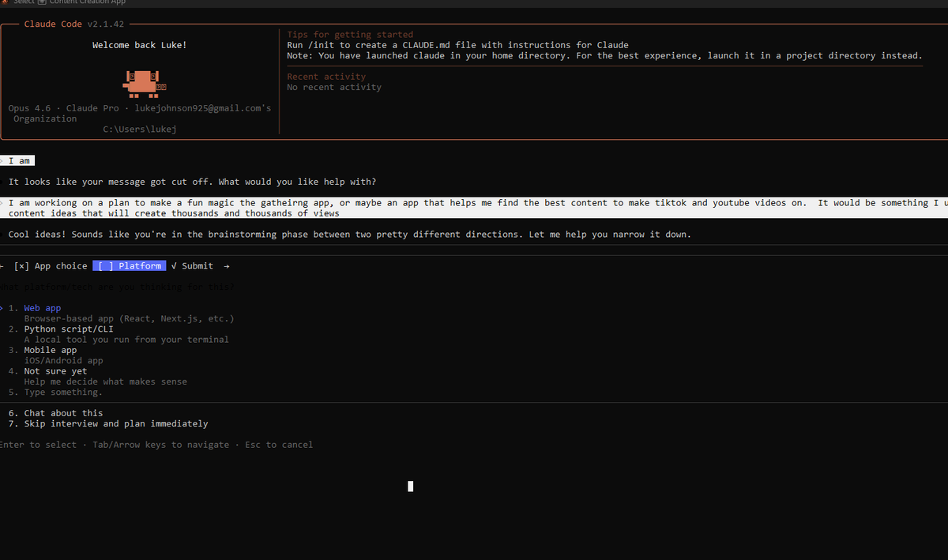The width and height of the screenshot is (948, 560).
Task: Click the Welcome back Luke! text
Action: coord(140,45)
